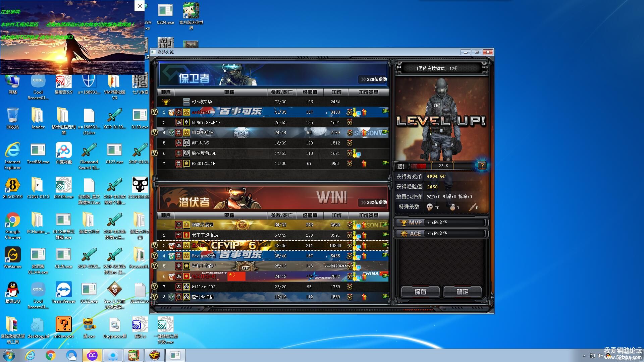Select the 0204.exe desktop icon
The height and width of the screenshot is (362, 644).
tap(165, 14)
